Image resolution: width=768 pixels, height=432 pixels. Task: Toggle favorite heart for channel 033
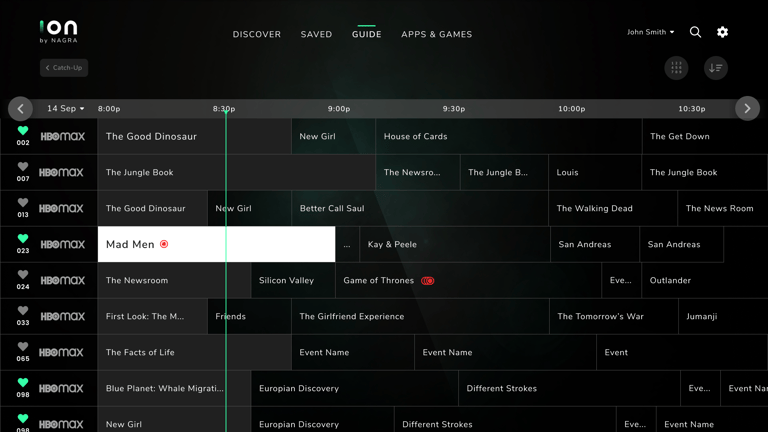23,311
